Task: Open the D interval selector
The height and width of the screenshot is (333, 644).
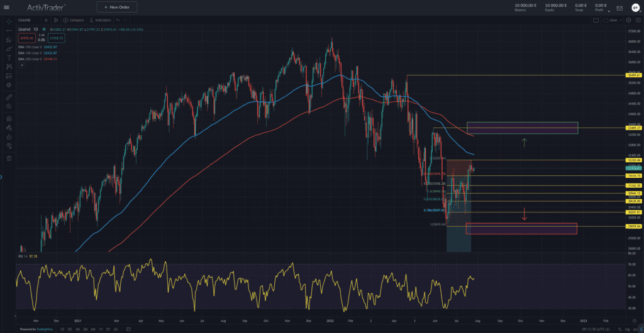Action: click(x=46, y=20)
